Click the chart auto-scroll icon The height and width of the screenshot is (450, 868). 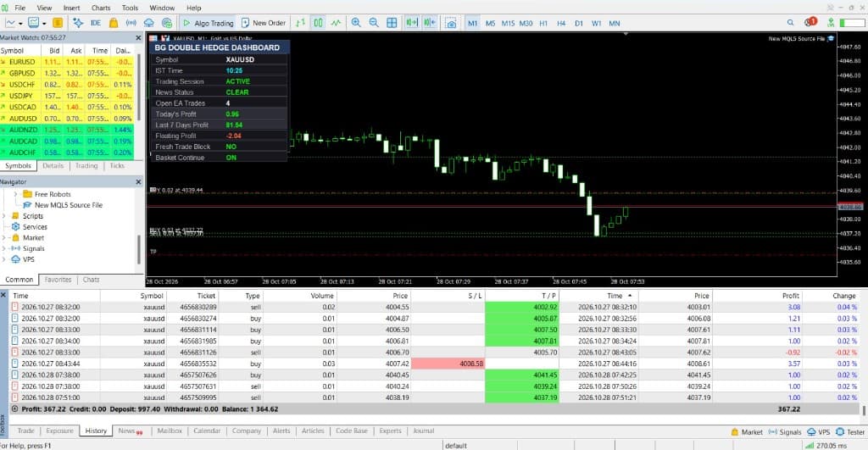[x=412, y=23]
